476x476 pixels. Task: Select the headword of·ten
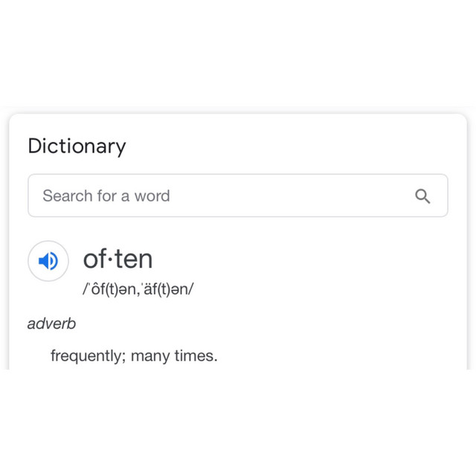tap(118, 259)
